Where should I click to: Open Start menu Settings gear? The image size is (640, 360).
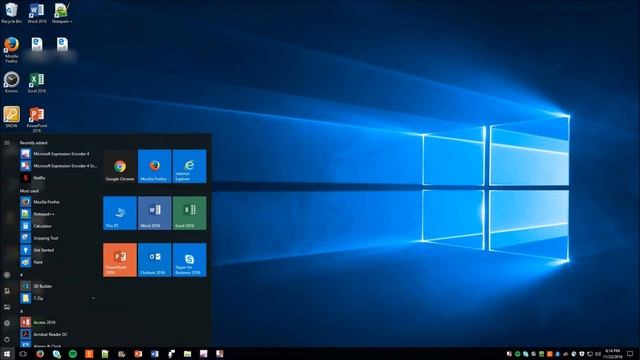point(7,323)
